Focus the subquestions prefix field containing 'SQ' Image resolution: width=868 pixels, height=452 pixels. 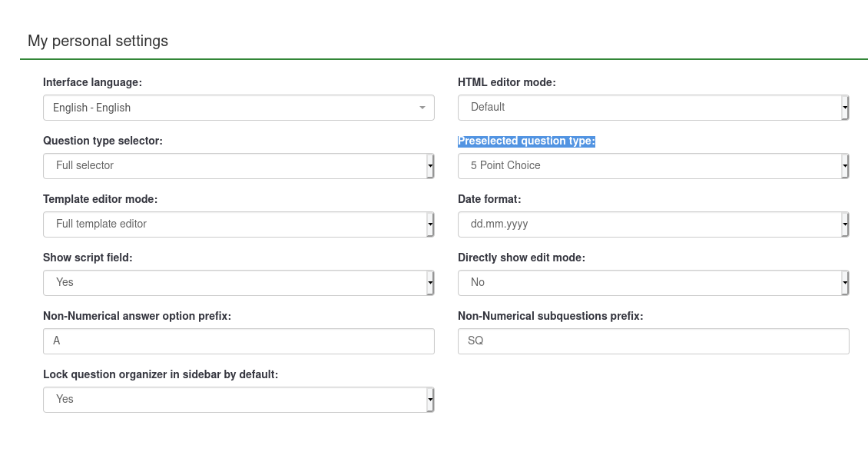tap(653, 341)
